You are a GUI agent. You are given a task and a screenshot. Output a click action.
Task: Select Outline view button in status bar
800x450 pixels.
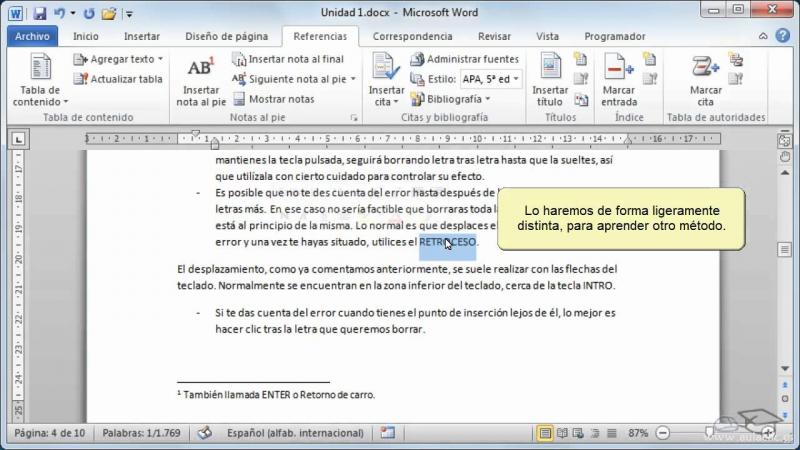coord(595,434)
